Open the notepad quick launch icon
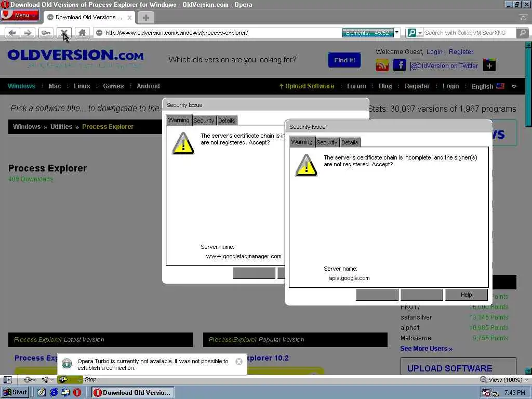 pos(42,393)
